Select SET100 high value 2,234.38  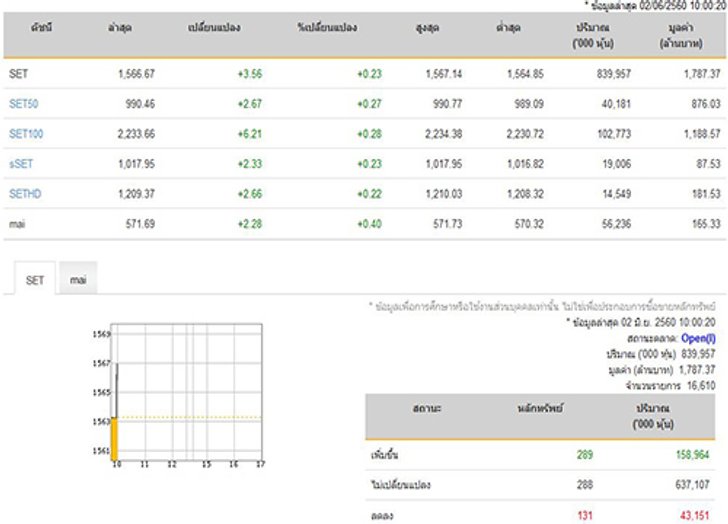pyautogui.click(x=443, y=134)
